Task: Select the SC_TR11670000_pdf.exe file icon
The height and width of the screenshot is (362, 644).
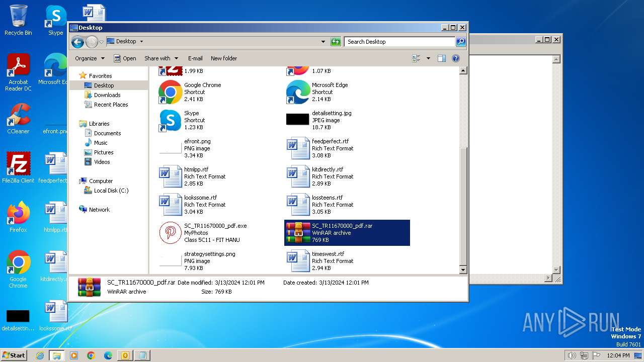Action: click(x=171, y=232)
